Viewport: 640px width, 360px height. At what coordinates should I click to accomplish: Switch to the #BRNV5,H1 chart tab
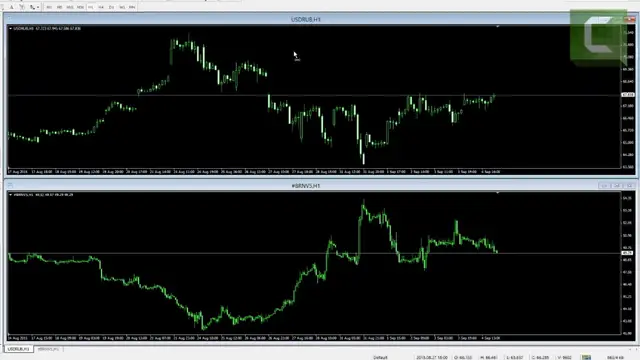(x=48, y=349)
